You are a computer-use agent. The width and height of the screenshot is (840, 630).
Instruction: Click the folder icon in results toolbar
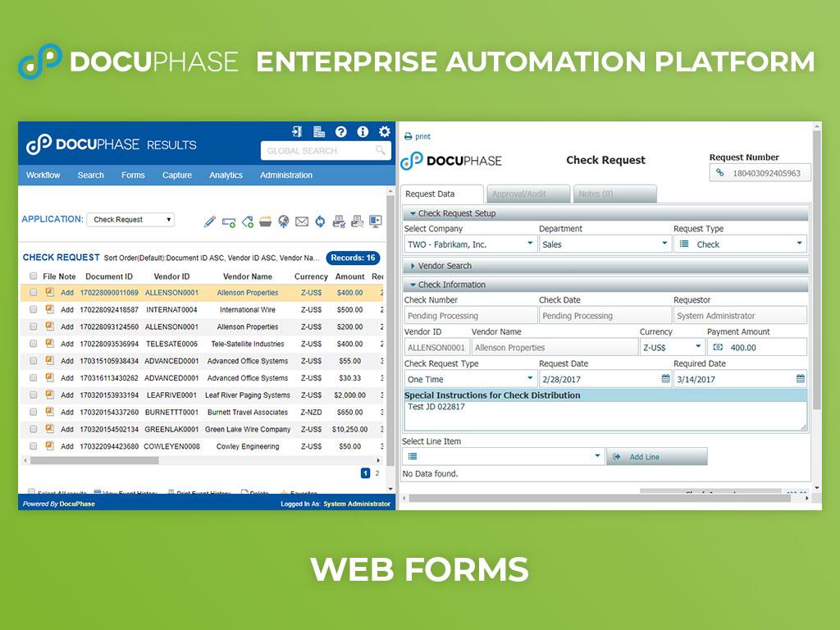point(265,221)
